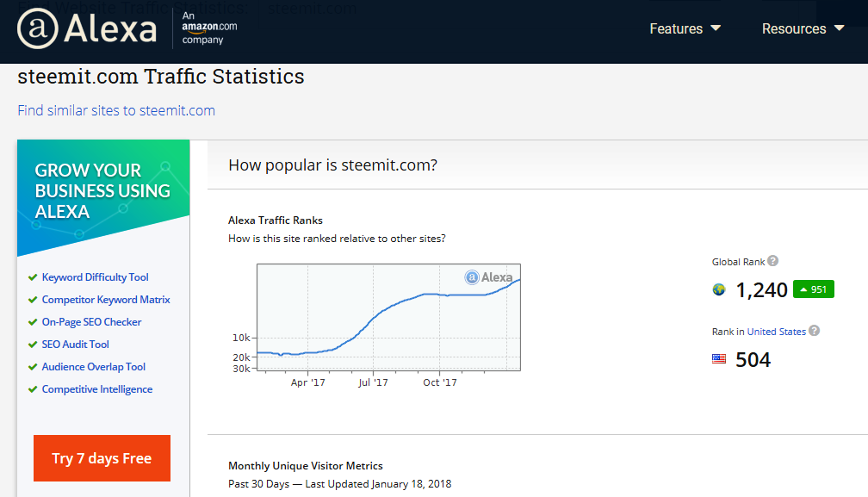Image resolution: width=868 pixels, height=497 pixels.
Task: Click the Alexa watermark inside traffic graph
Action: click(488, 277)
